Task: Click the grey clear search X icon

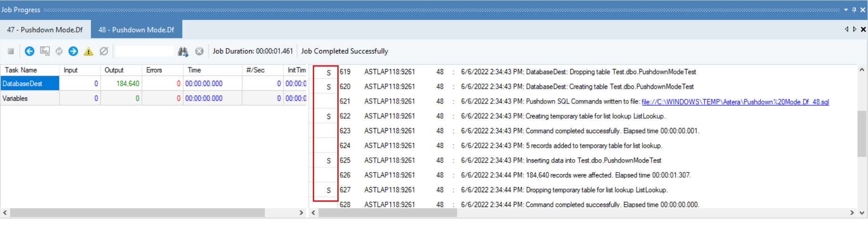Action: 200,51
